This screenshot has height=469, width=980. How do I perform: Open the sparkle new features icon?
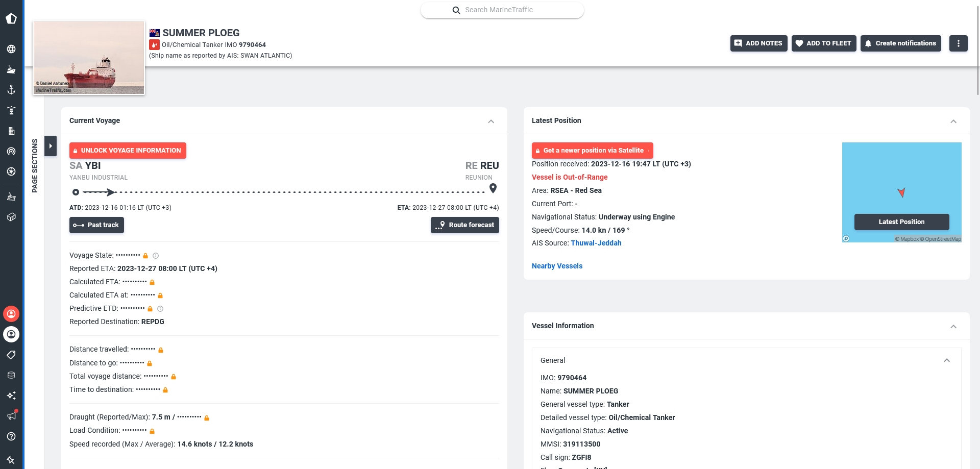tap(11, 396)
